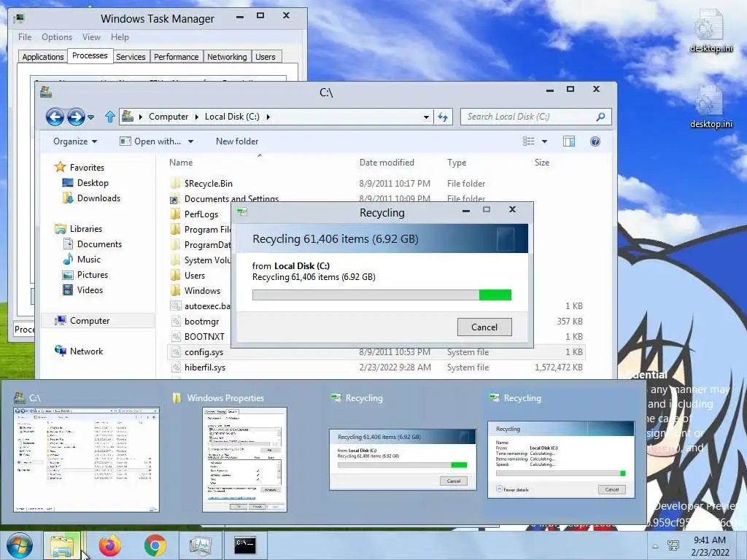Expand the Open with dropdown arrow

pyautogui.click(x=190, y=141)
